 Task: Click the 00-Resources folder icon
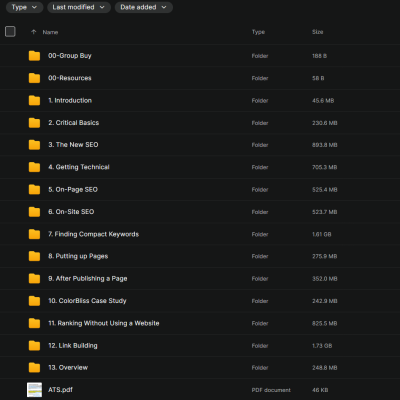34,78
